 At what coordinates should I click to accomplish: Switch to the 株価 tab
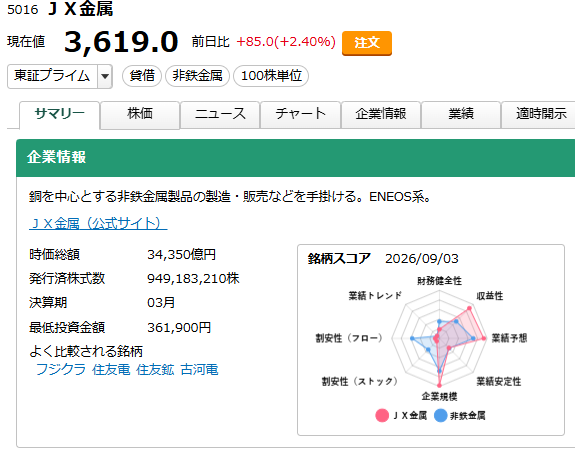[x=140, y=114]
